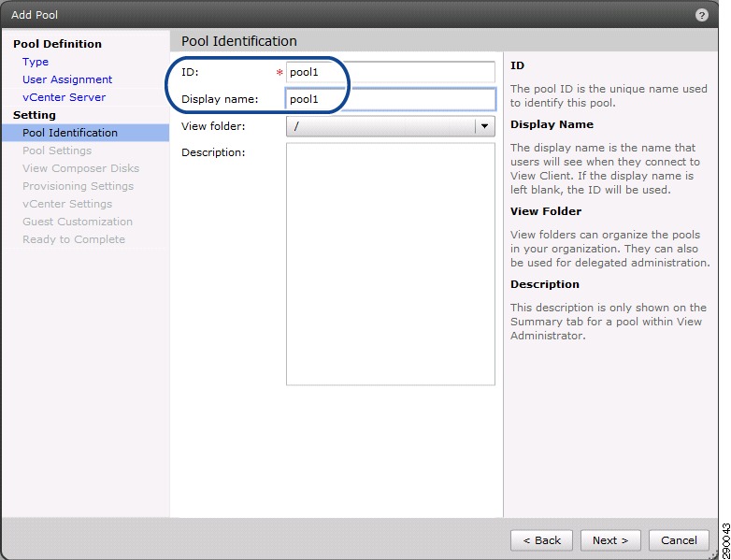This screenshot has width=731, height=560.
Task: Click the View Composer Disks step
Action: pyautogui.click(x=80, y=168)
